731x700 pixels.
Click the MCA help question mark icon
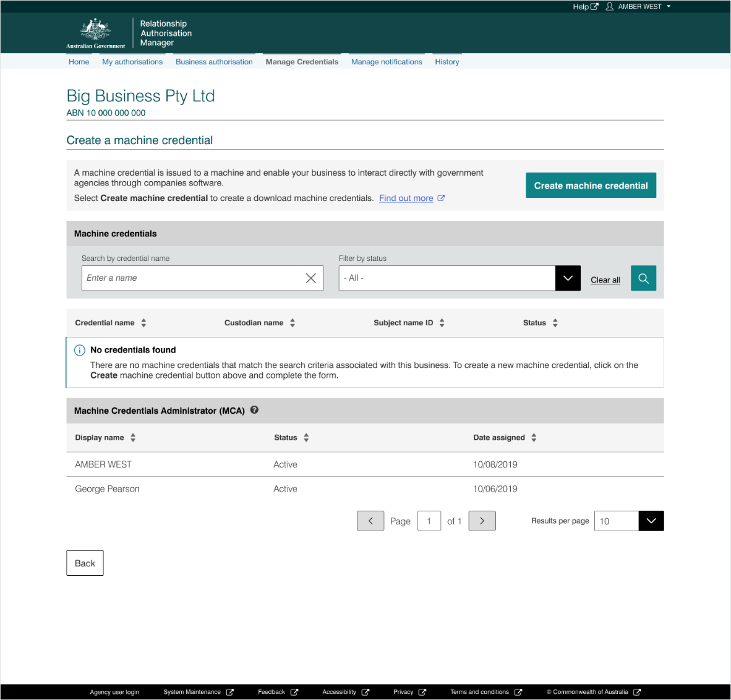pyautogui.click(x=254, y=410)
